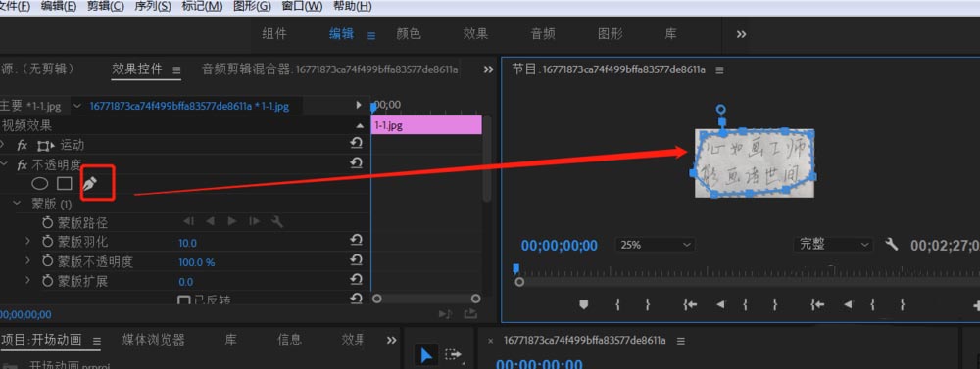Toggle animation stopwatch for 蒙版路径
This screenshot has height=369, width=980.
pyautogui.click(x=47, y=222)
